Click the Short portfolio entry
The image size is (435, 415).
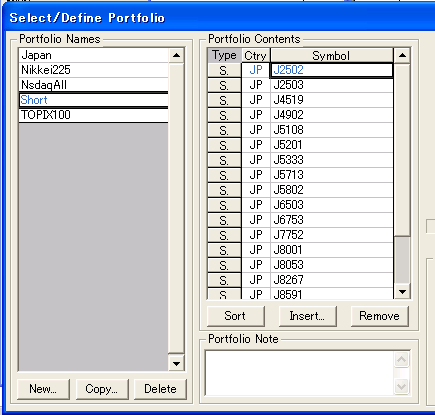point(94,100)
